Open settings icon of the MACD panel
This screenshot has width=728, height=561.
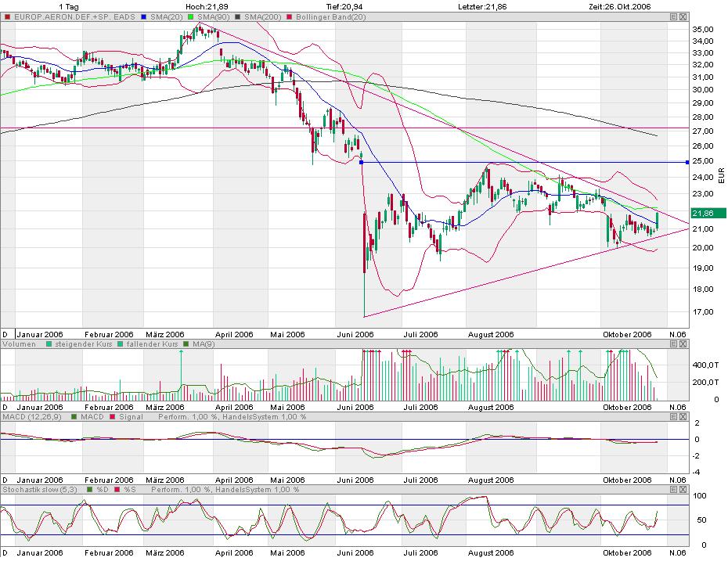click(674, 417)
